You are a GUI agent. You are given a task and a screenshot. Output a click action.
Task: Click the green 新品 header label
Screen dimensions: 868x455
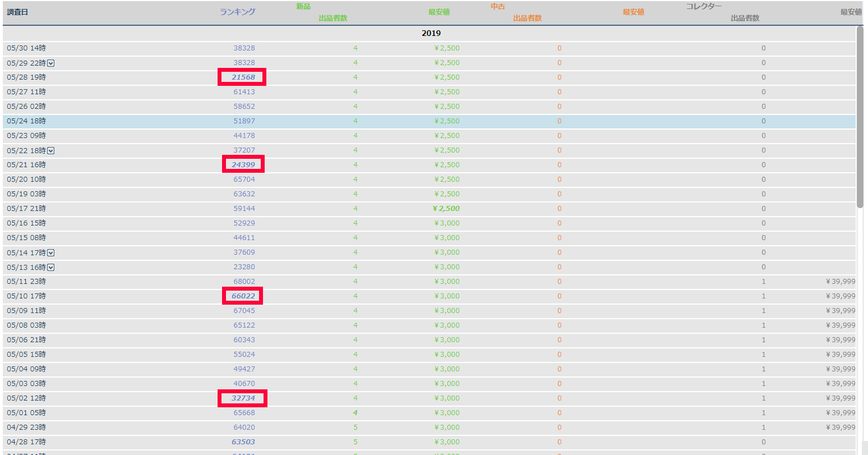[x=303, y=7]
